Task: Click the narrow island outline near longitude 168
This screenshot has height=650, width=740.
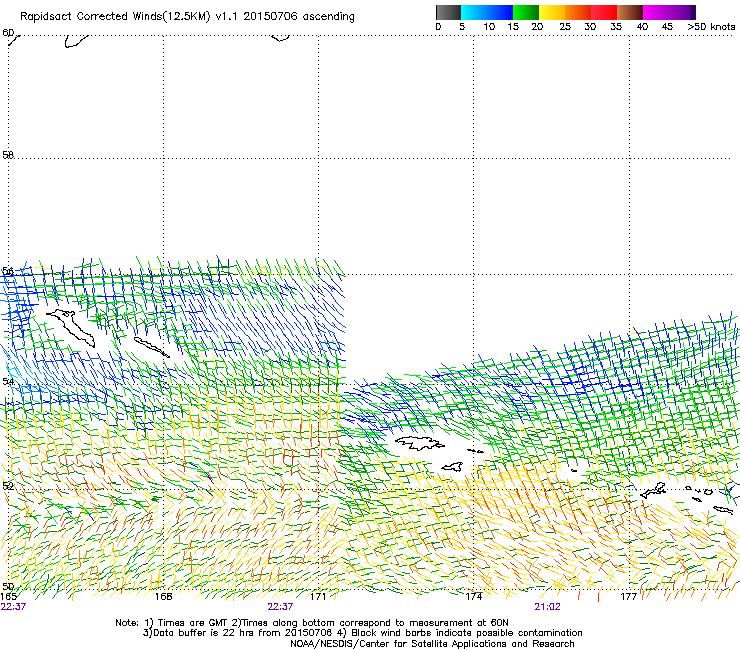Action: 151,347
